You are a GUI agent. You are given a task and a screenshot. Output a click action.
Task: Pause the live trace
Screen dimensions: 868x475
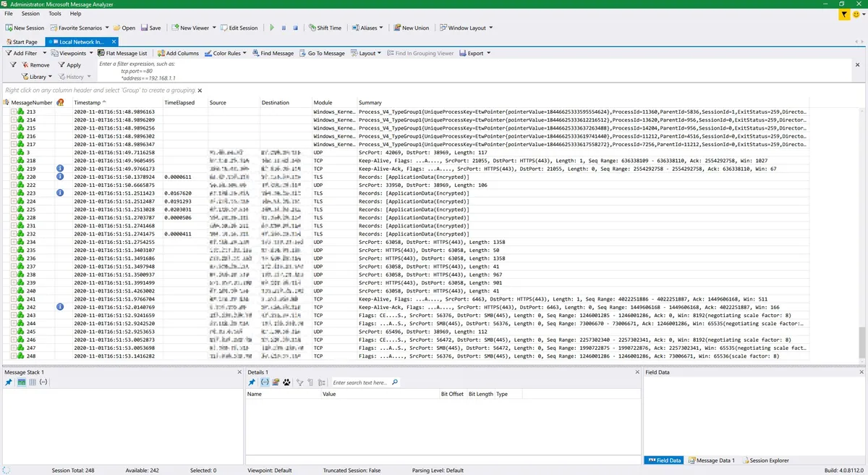click(x=284, y=28)
